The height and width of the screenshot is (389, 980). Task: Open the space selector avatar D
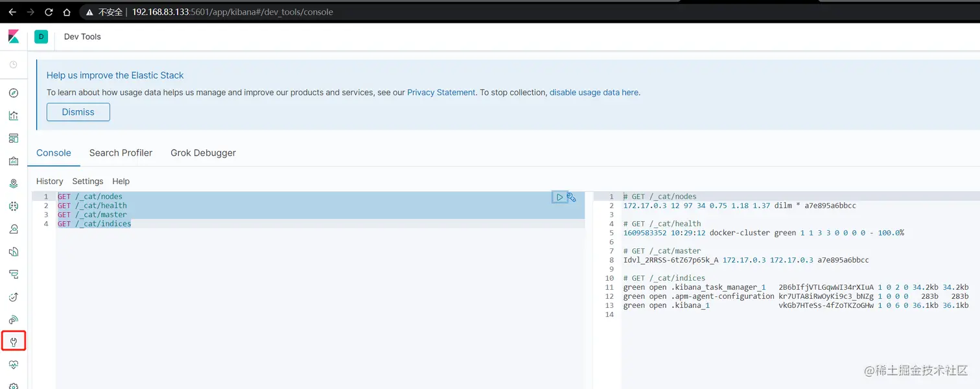[41, 37]
